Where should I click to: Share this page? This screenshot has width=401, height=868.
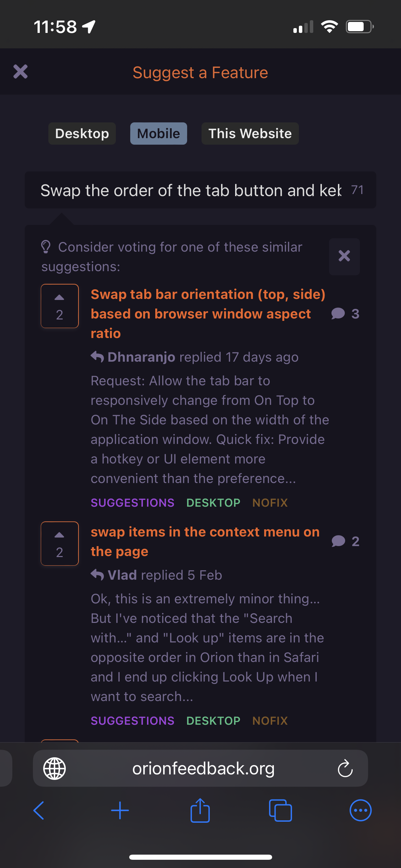coord(200,810)
